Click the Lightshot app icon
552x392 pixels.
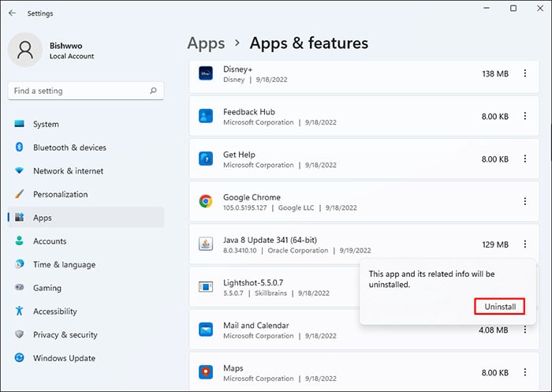pos(206,286)
